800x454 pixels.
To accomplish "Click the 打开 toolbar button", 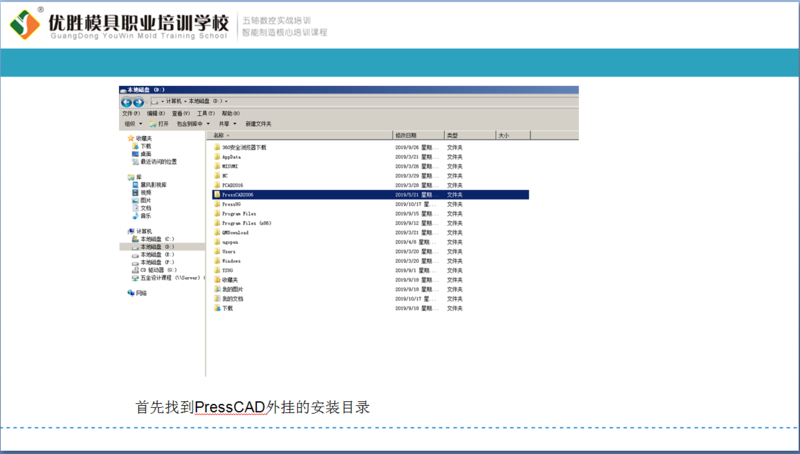I will pyautogui.click(x=159, y=124).
